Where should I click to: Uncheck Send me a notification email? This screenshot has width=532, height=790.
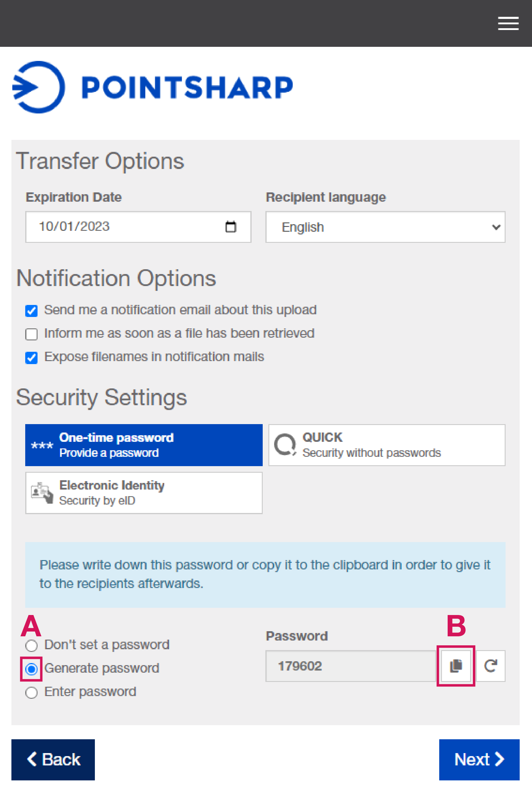coord(31,310)
